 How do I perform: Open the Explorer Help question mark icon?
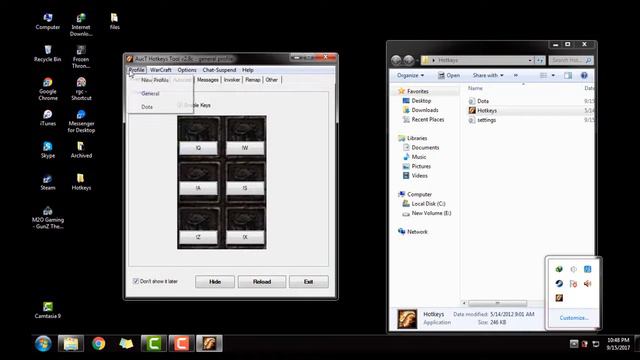tap(584, 76)
